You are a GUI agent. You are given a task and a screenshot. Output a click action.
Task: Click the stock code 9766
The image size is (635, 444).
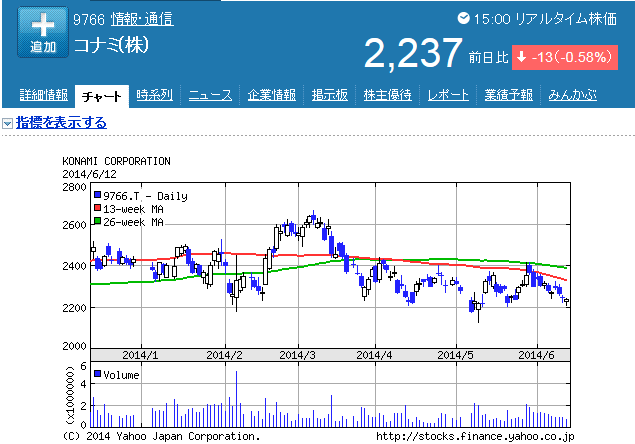[89, 19]
